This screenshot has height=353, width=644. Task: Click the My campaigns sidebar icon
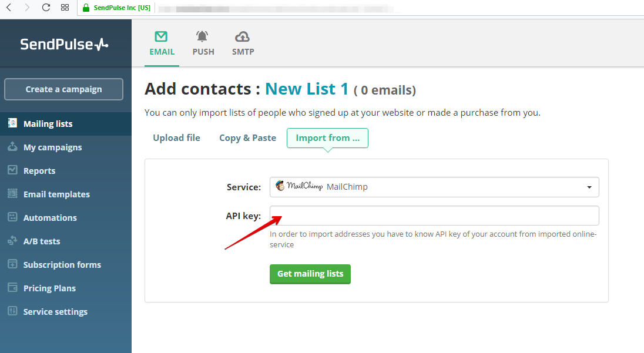[x=13, y=146]
